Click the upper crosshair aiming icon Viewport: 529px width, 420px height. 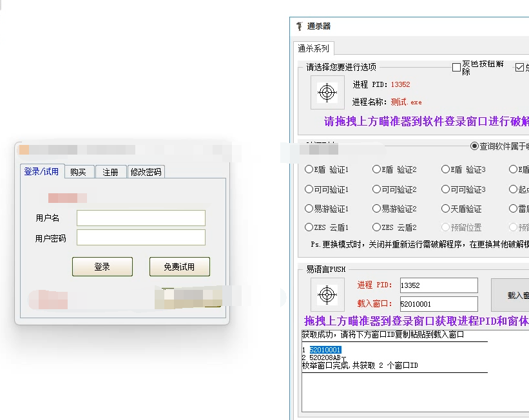pyautogui.click(x=327, y=93)
